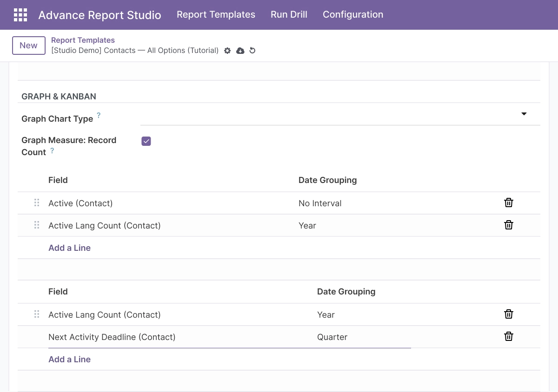Click the discard changes undo icon
Image resolution: width=558 pixels, height=392 pixels.
click(x=252, y=51)
